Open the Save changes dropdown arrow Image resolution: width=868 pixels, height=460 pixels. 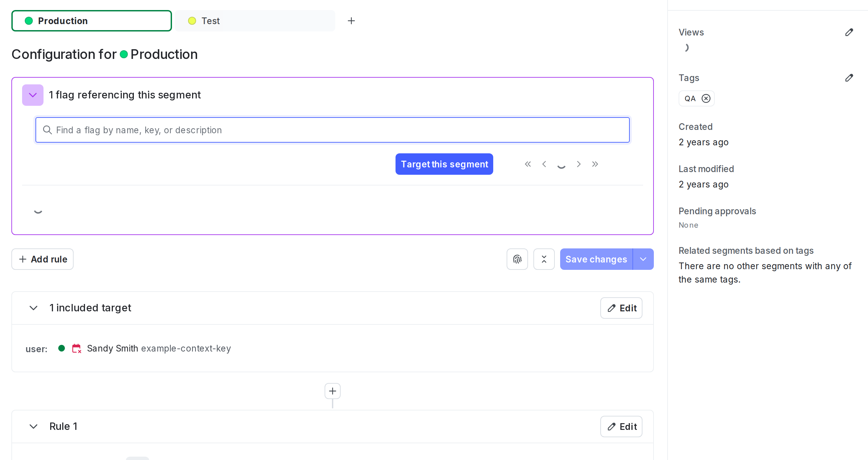[x=643, y=259]
